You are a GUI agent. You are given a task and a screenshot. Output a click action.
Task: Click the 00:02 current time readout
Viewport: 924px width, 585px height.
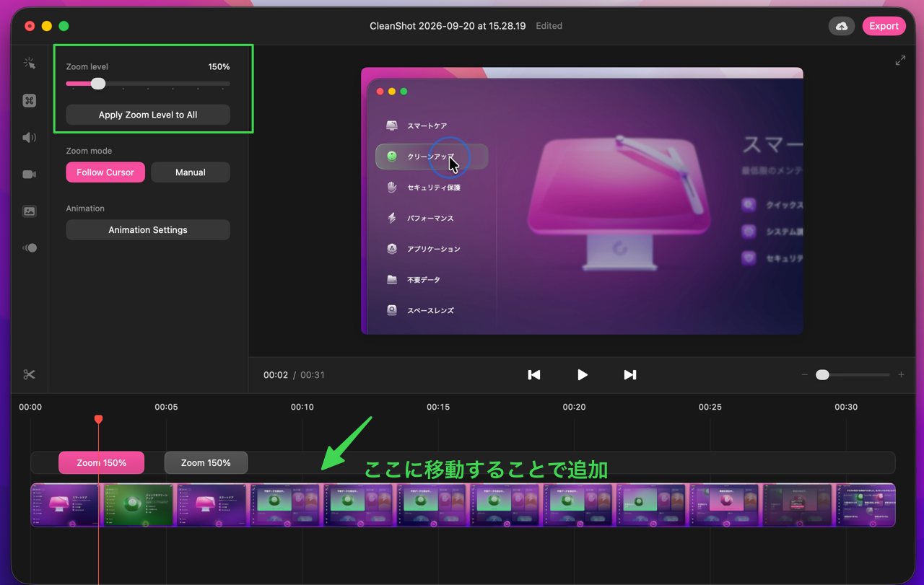tap(276, 375)
